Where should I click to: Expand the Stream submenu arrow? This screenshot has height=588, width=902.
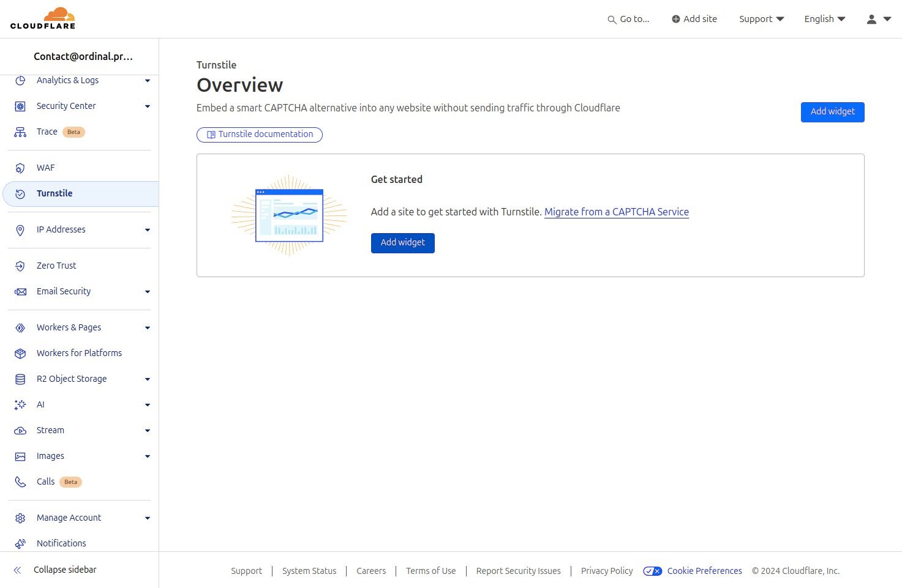(148, 431)
